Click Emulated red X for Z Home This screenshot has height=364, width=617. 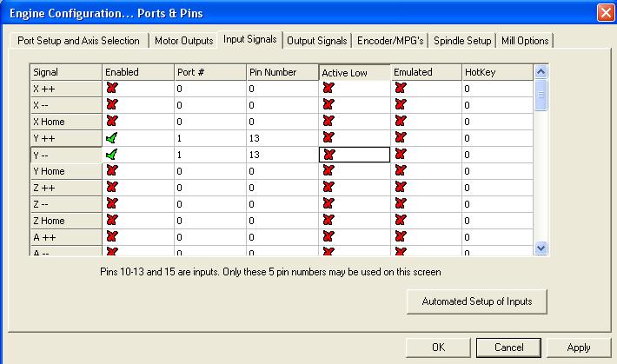pos(400,220)
